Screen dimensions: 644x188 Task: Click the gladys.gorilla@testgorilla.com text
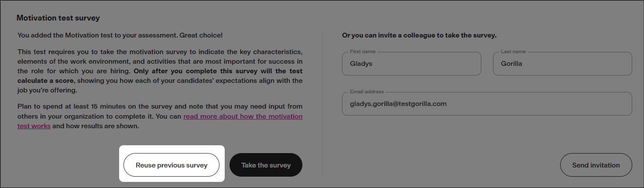click(398, 104)
